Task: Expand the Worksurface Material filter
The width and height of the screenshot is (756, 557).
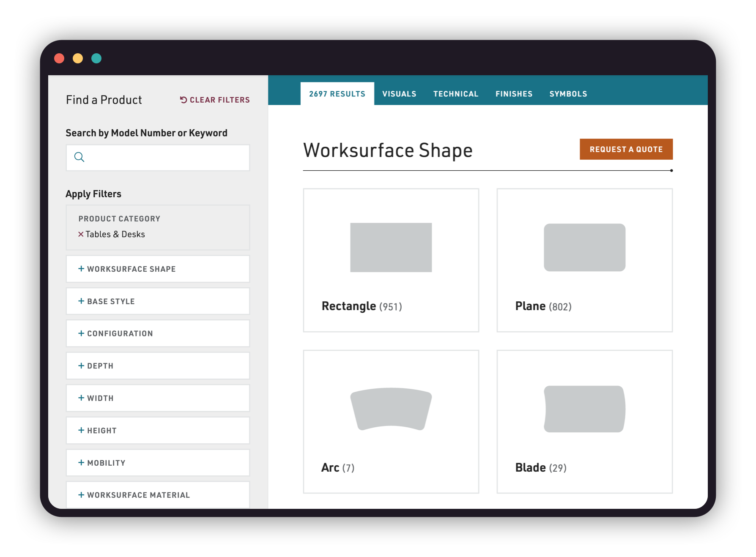Action: coord(158,495)
